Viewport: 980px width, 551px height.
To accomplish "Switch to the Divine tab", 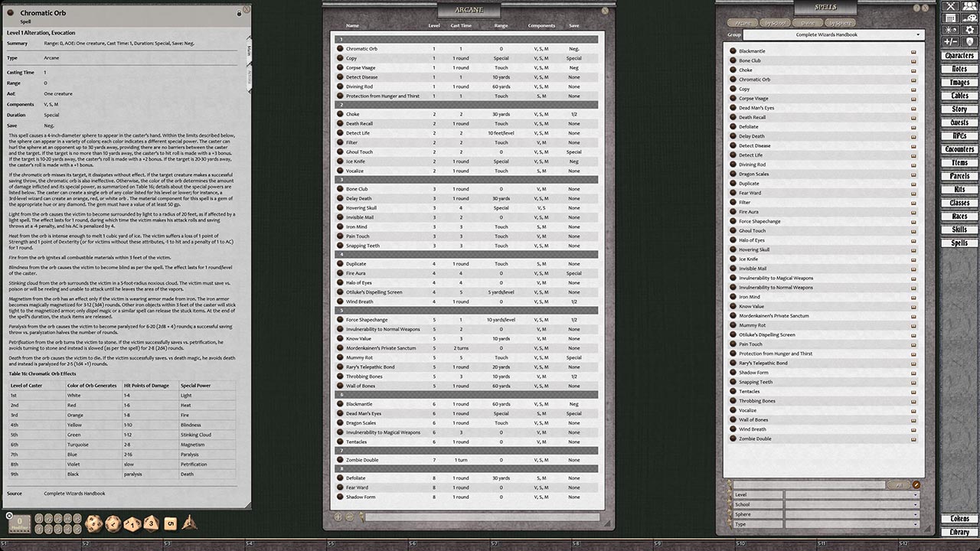I will coord(809,23).
